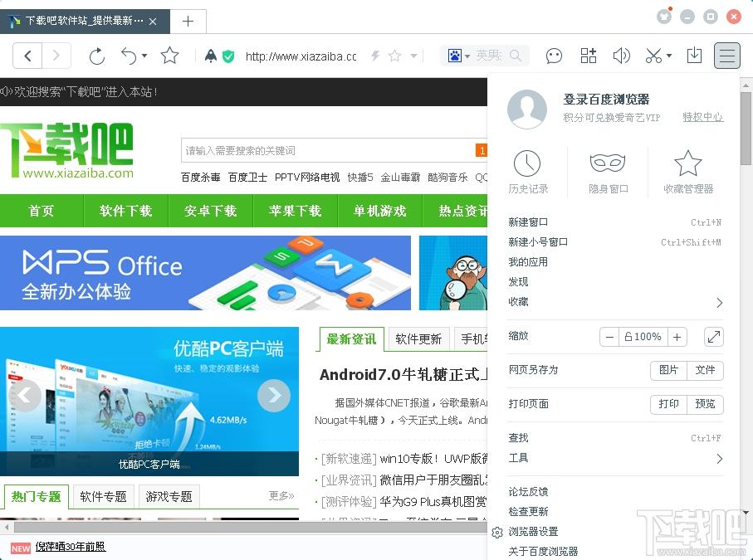
Task: Open the undo closed tab dropdown arrow
Action: pos(144,56)
